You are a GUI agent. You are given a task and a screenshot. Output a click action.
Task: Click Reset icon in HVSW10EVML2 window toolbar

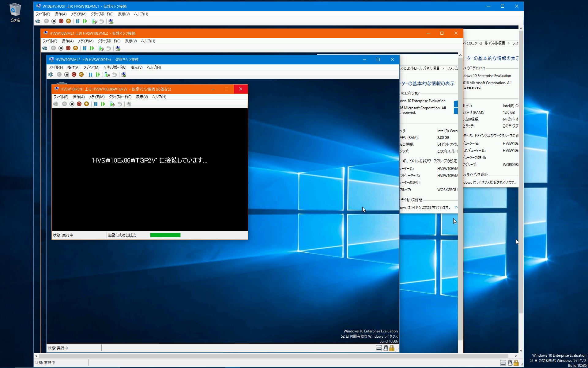(92, 48)
